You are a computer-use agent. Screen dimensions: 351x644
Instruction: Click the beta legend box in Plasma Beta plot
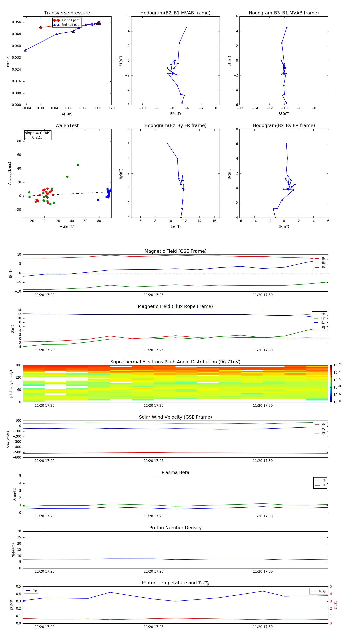click(320, 483)
